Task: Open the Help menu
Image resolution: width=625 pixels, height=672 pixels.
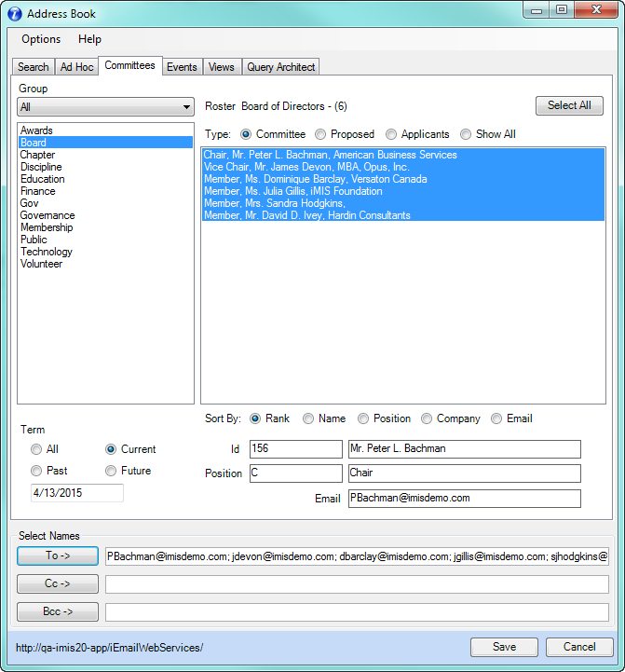Action: 90,39
